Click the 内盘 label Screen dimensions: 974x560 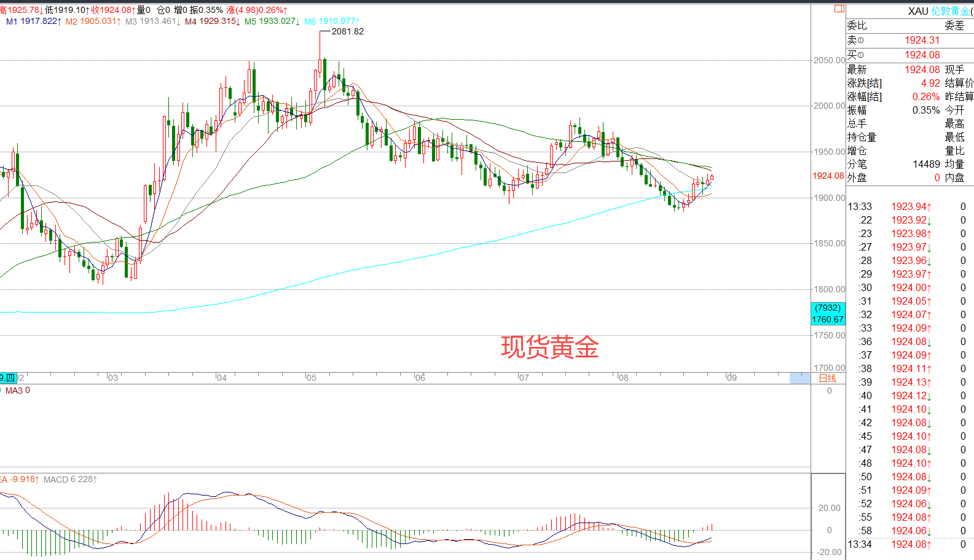pyautogui.click(x=954, y=177)
